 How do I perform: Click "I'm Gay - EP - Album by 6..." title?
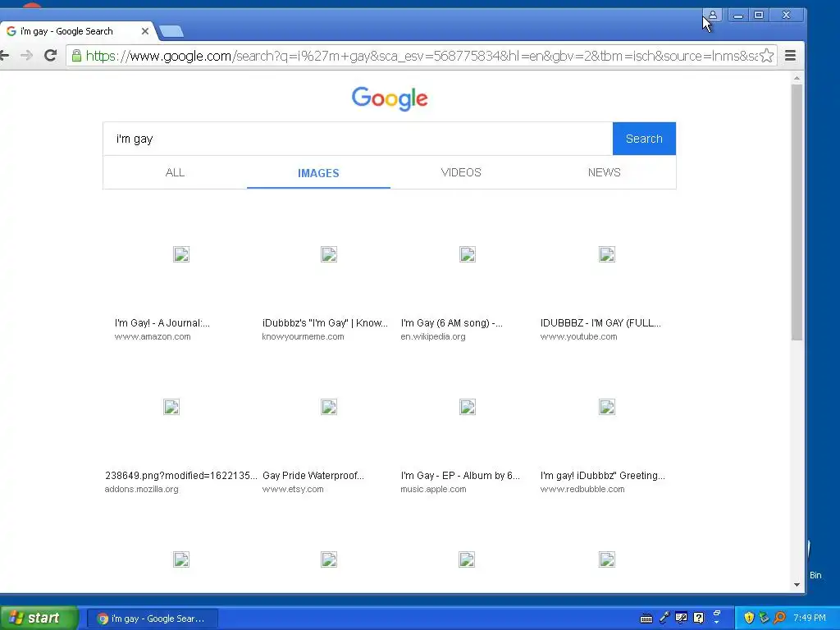click(x=460, y=476)
